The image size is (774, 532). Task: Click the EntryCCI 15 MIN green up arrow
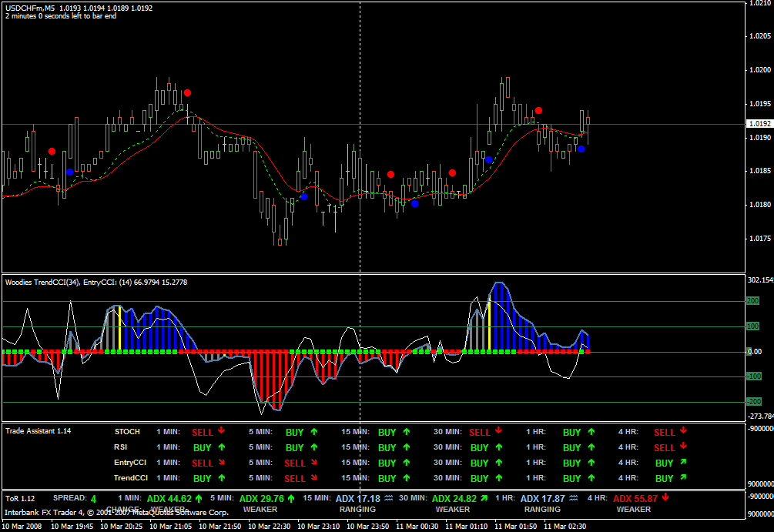406,463
